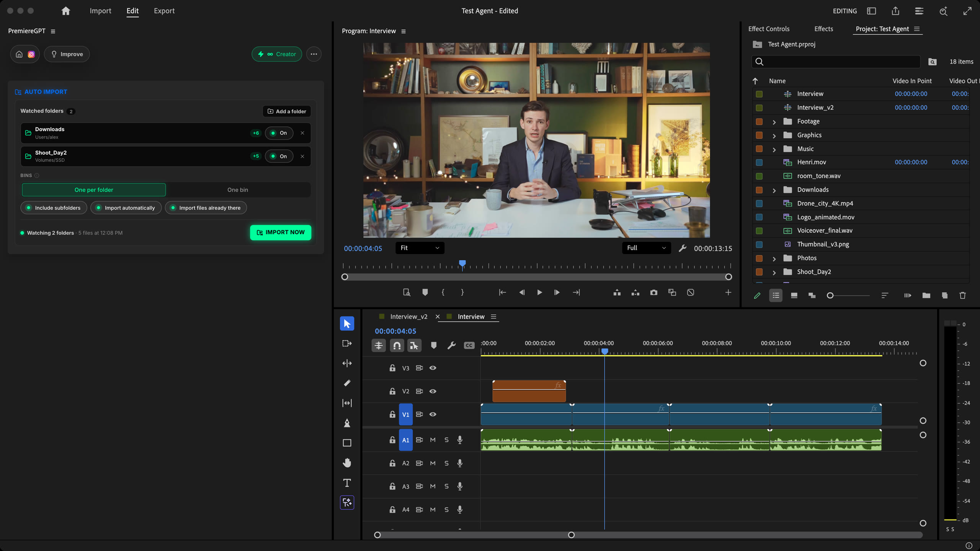
Task: Expand the Footage bin
Action: tap(774, 122)
